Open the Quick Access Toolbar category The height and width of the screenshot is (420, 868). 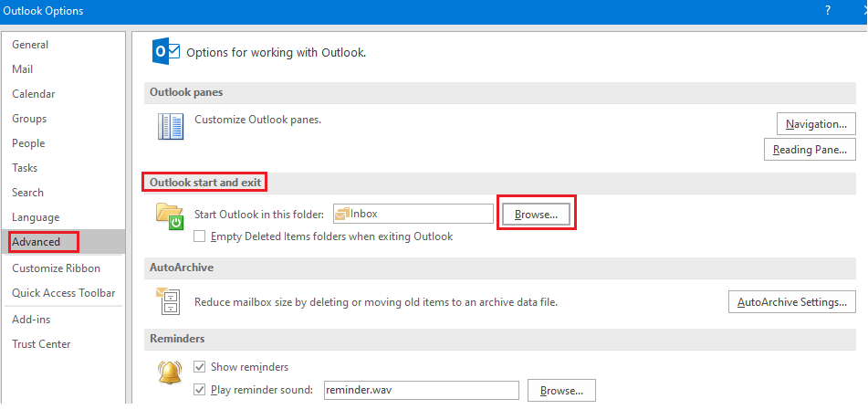click(x=64, y=293)
